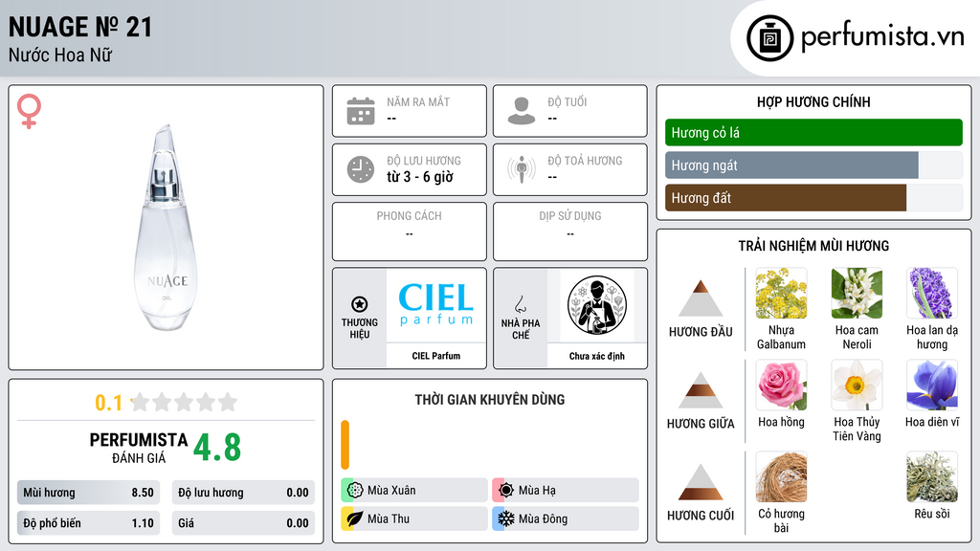This screenshot has width=980, height=551.
Task: Click the Nuage perfume bottle photo
Action: click(167, 228)
